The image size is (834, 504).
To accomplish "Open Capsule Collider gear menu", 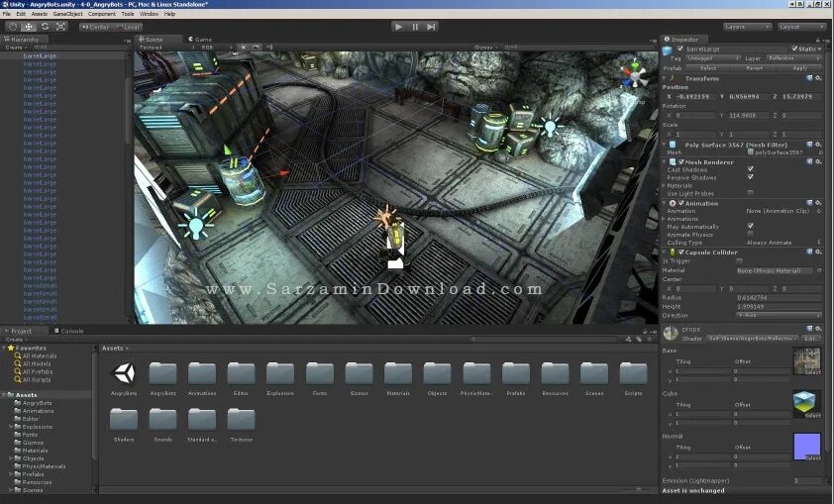I will (x=818, y=252).
